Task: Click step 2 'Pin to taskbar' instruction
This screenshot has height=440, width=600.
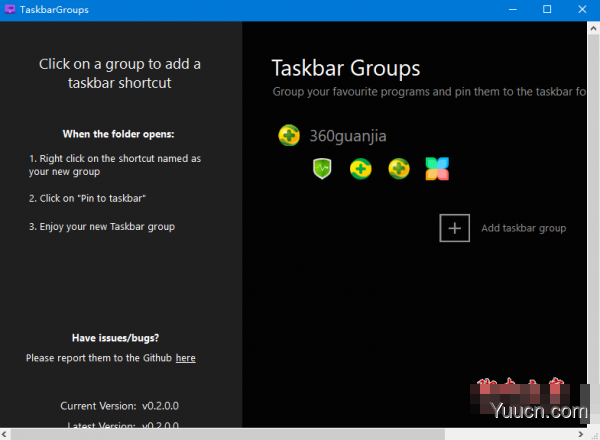Action: coord(87,198)
